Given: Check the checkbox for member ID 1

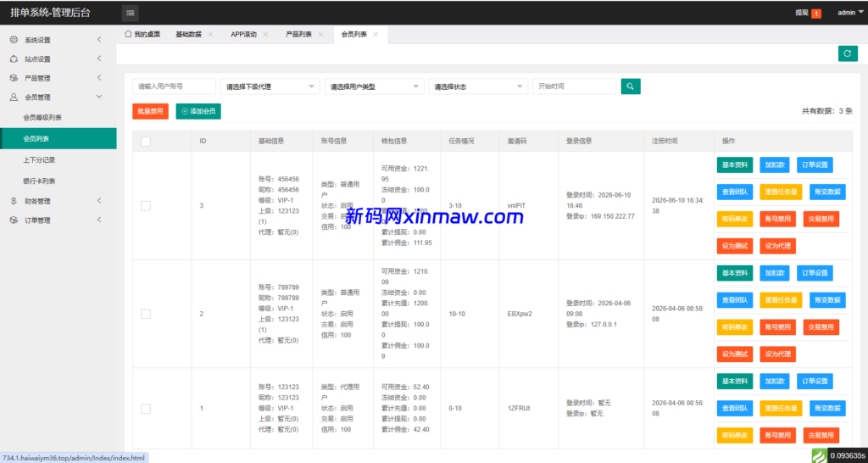Looking at the screenshot, I should pyautogui.click(x=146, y=409).
